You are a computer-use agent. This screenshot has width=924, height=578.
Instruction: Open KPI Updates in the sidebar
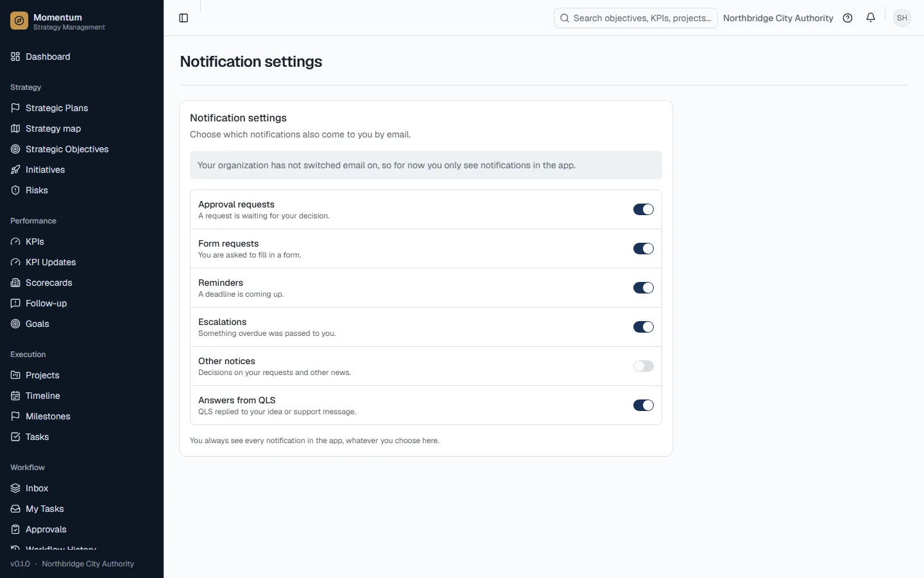pyautogui.click(x=81, y=262)
